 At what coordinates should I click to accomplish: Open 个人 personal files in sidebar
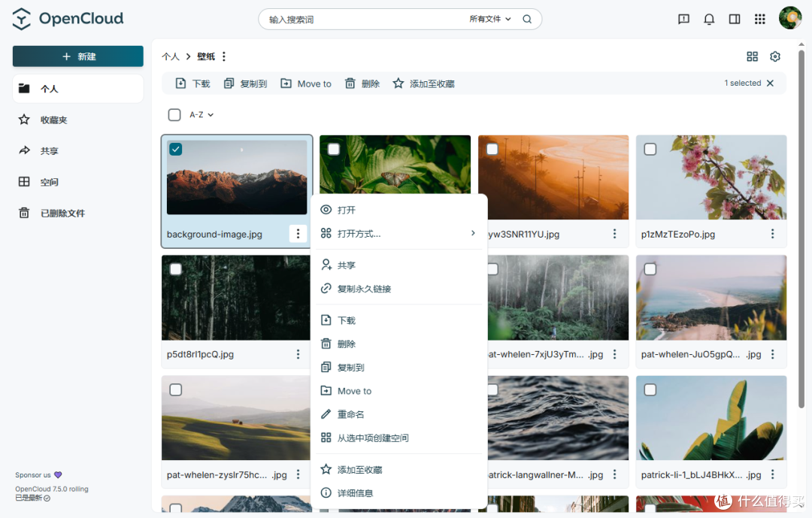click(77, 89)
